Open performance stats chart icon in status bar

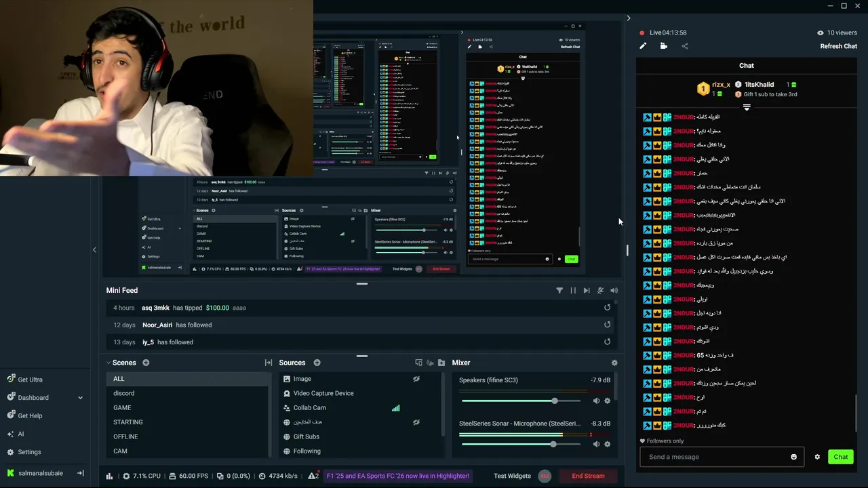109,476
